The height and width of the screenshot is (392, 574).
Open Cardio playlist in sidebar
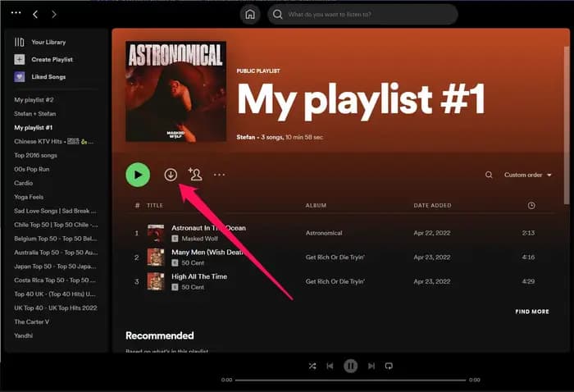[x=24, y=183]
